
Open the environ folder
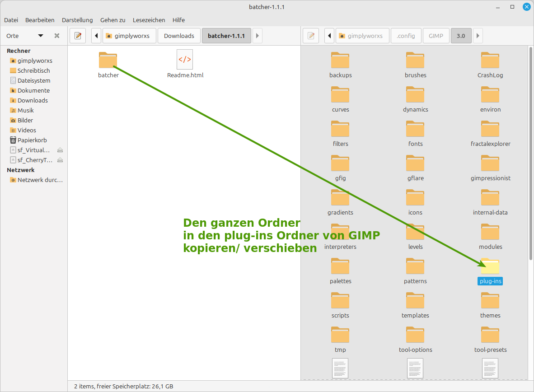(490, 94)
